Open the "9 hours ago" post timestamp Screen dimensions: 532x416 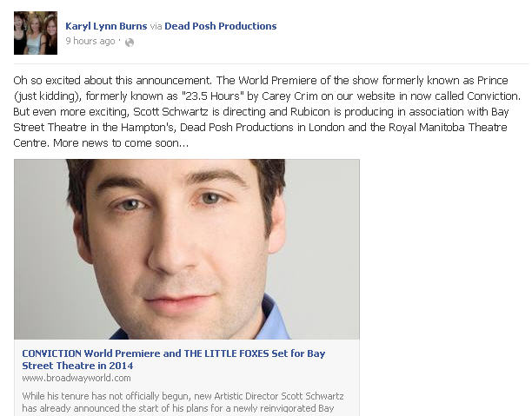(x=90, y=41)
